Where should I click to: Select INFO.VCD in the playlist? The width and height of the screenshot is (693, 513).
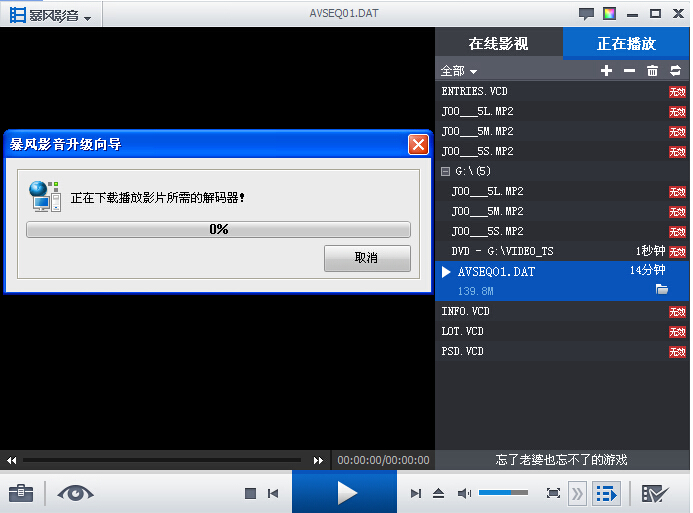[562, 311]
